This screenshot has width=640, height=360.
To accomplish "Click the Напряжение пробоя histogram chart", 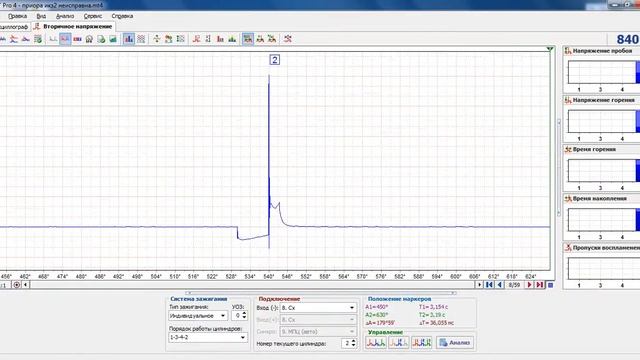I will click(604, 72).
